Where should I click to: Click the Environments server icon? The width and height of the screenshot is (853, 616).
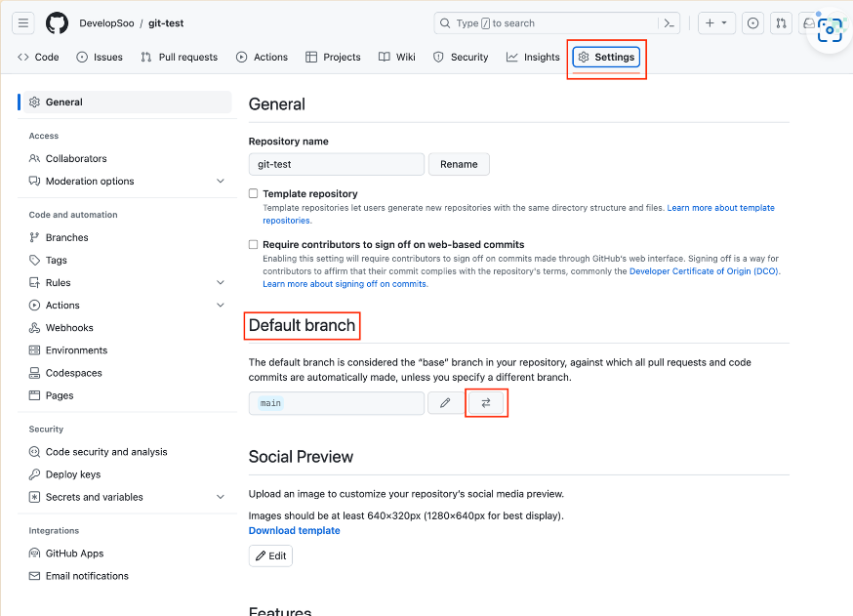34,350
